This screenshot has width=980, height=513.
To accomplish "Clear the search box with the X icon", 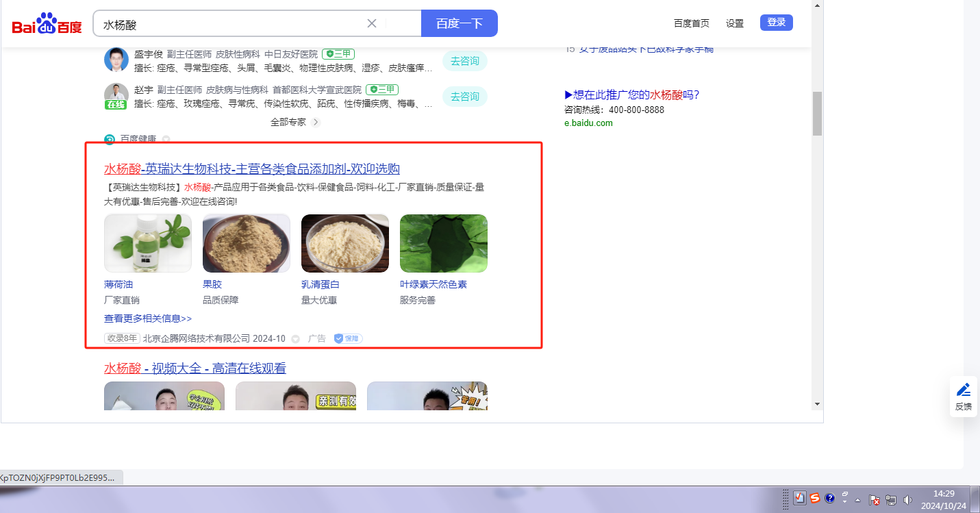I will [x=372, y=23].
